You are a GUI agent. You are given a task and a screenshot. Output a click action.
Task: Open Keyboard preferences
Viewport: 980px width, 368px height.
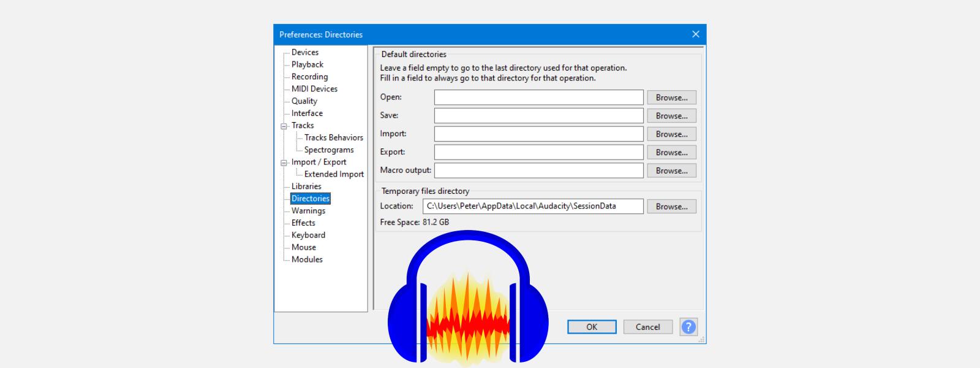point(308,236)
